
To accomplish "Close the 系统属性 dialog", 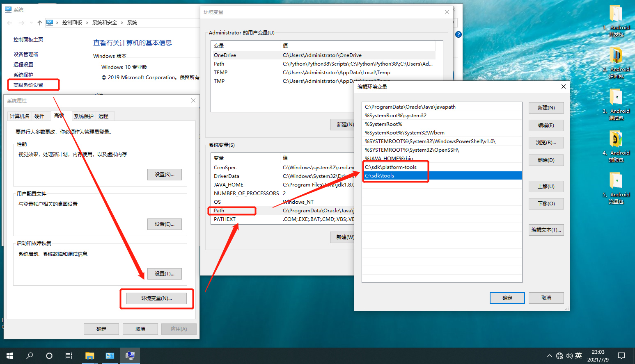I will pos(193,100).
